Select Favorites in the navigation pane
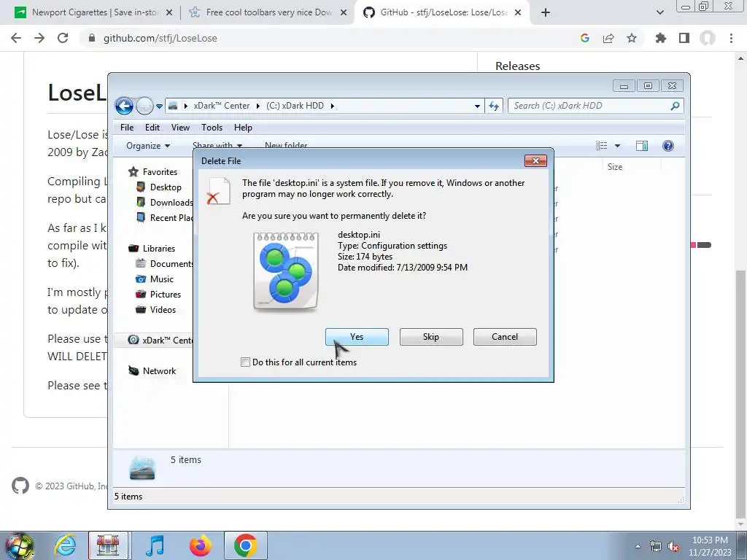Image resolution: width=747 pixels, height=560 pixels. click(153, 172)
